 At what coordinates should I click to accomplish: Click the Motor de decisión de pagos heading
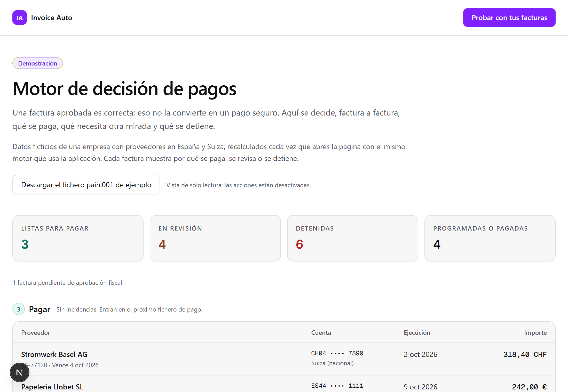tap(125, 89)
